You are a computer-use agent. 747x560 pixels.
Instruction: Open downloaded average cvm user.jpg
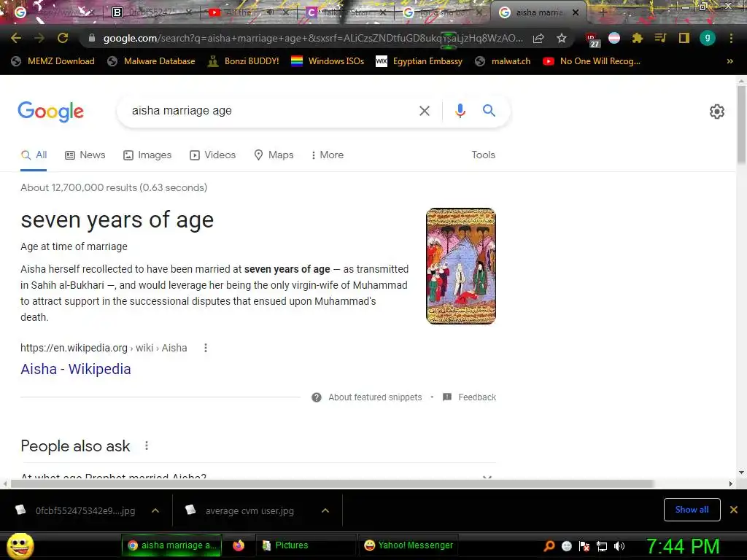[249, 510]
